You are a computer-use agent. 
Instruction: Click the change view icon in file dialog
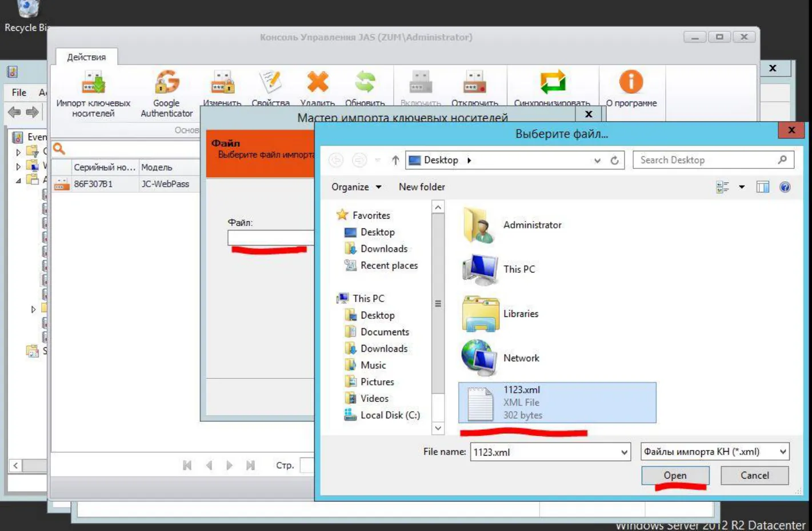[722, 187]
